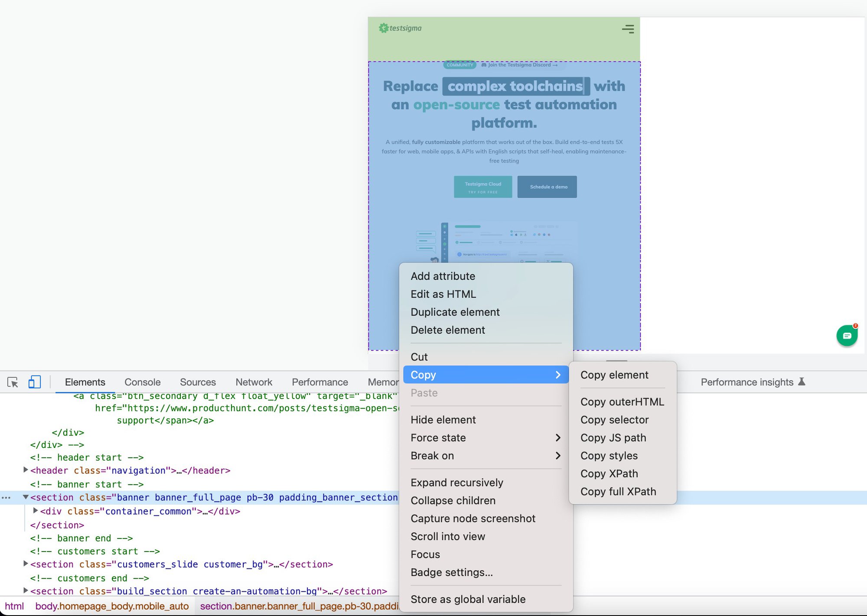The height and width of the screenshot is (616, 867).
Task: Select Duplicate element
Action: pos(486,312)
